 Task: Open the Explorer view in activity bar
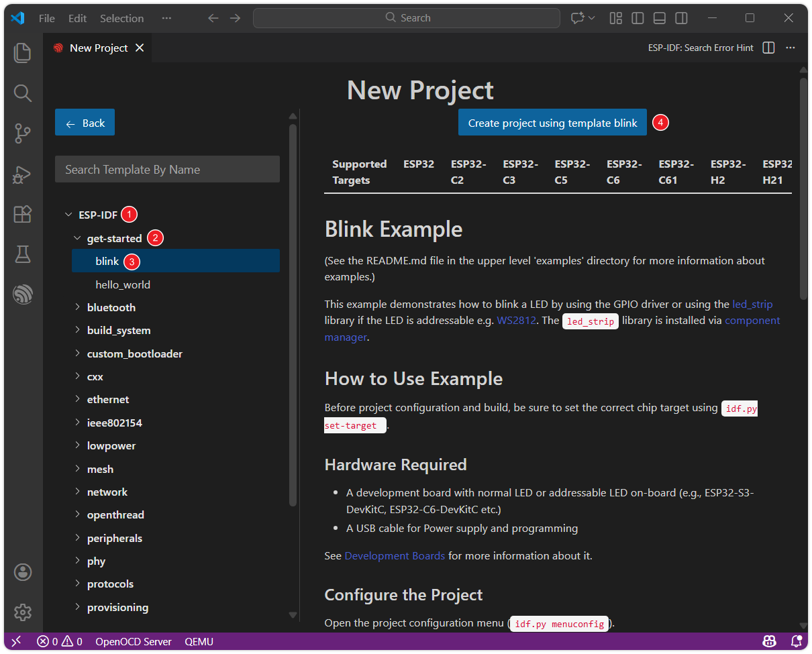23,52
